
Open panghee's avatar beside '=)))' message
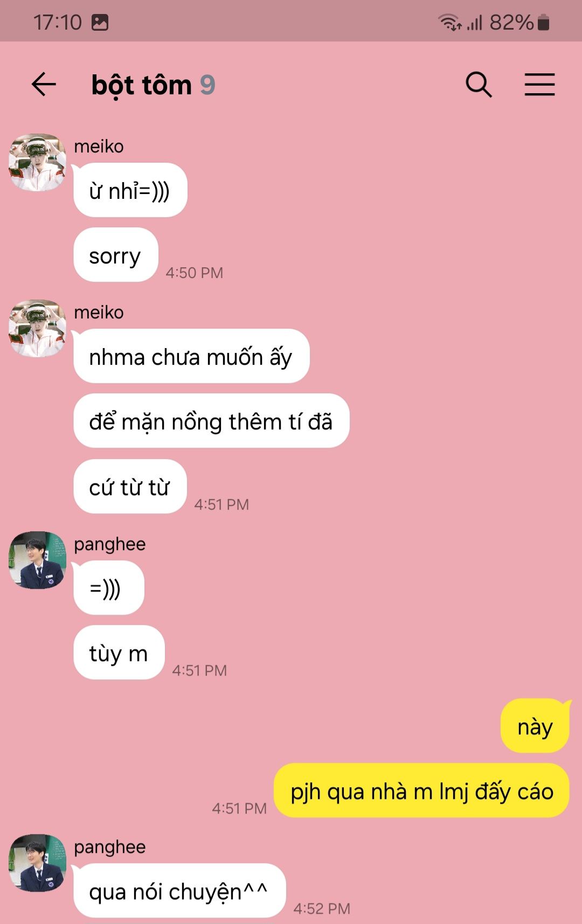pyautogui.click(x=37, y=560)
